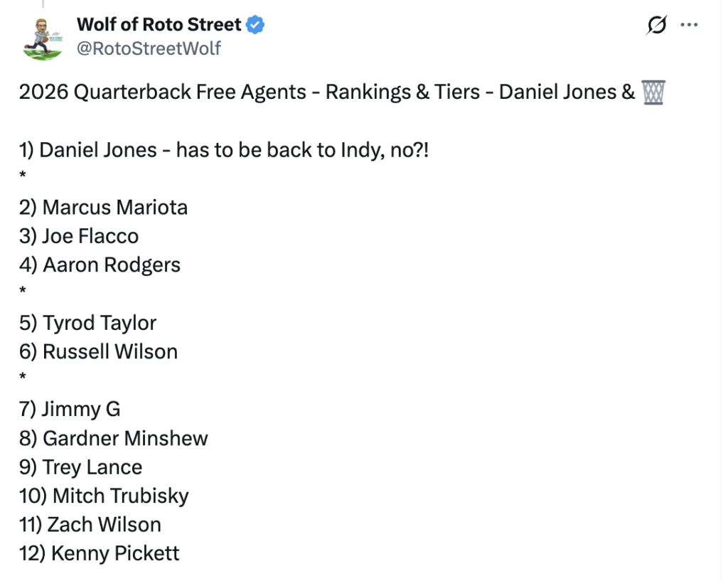This screenshot has width=728, height=581.
Task: Select the Kenny Pickett line
Action: (100, 553)
